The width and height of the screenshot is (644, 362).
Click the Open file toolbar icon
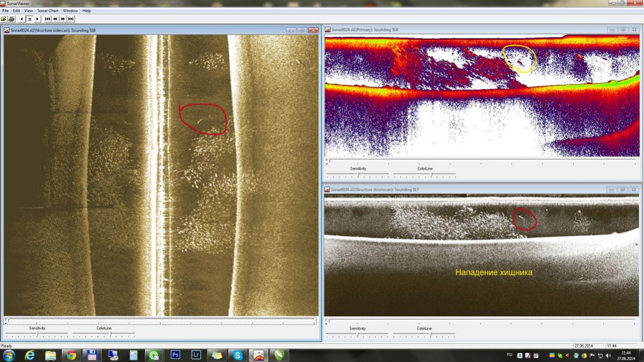tap(4, 19)
